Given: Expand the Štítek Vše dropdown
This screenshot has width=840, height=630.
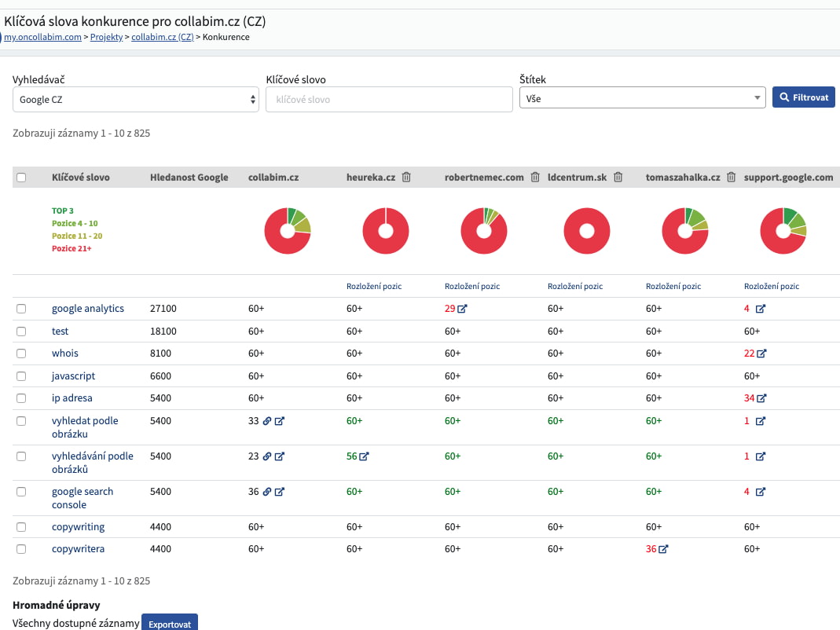Looking at the screenshot, I should (x=642, y=98).
